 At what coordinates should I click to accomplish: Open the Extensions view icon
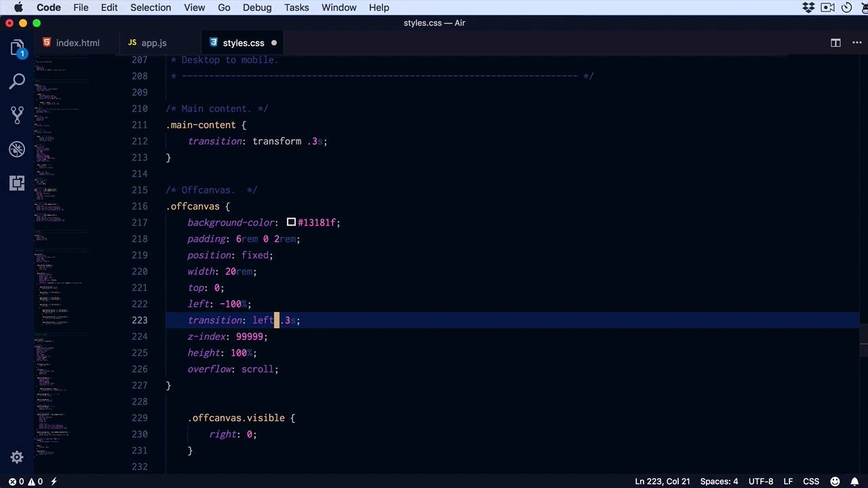coord(18,183)
